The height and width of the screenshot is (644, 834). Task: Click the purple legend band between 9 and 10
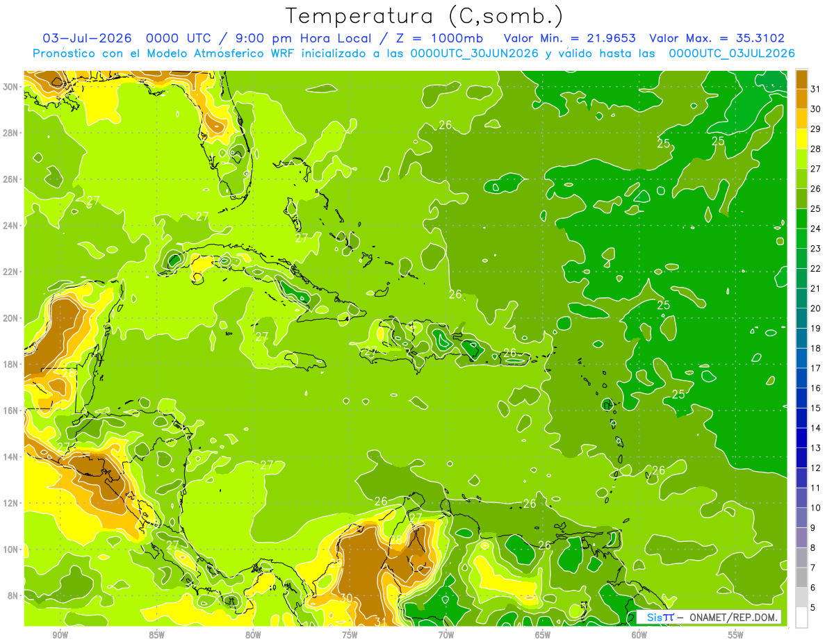[x=801, y=518]
